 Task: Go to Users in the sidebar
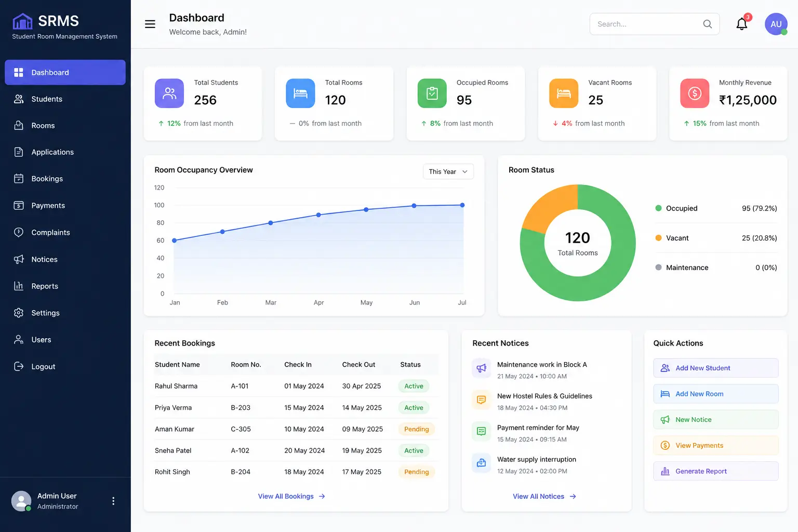(x=65, y=339)
